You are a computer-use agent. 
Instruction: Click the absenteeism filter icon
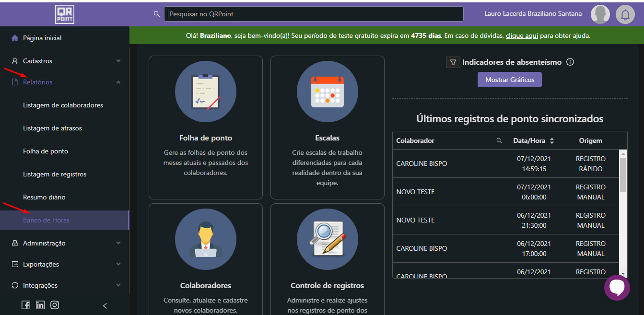453,62
